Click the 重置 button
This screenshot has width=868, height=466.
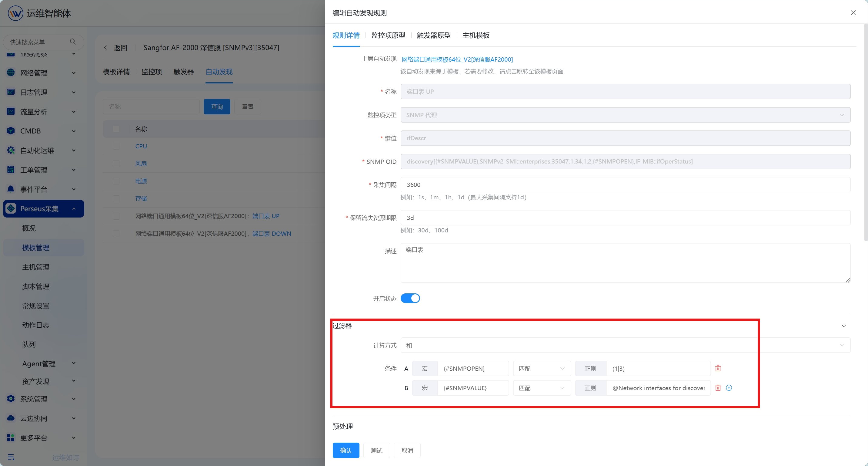point(247,106)
